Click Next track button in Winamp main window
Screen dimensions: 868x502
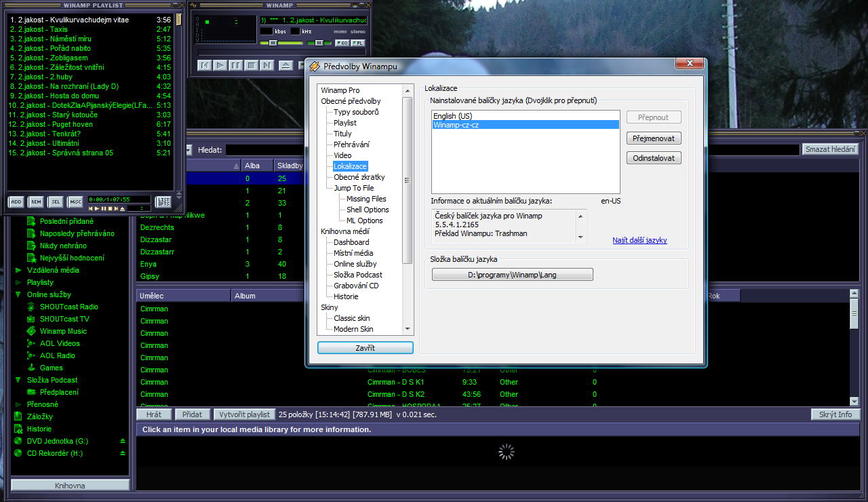click(x=267, y=65)
